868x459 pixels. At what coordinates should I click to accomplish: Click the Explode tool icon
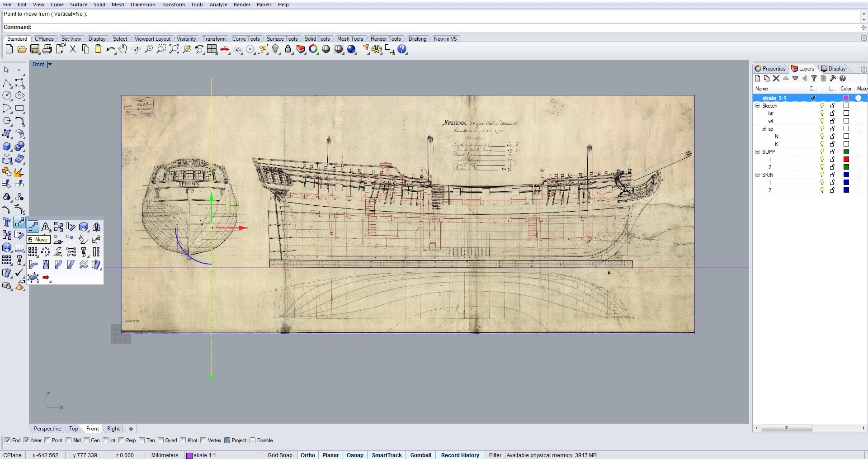[x=19, y=172]
